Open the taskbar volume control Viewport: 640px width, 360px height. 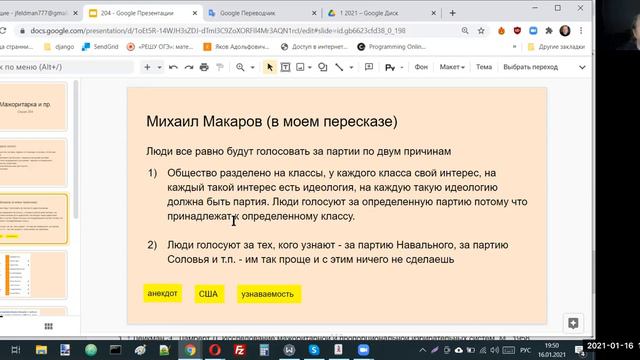tap(495, 350)
